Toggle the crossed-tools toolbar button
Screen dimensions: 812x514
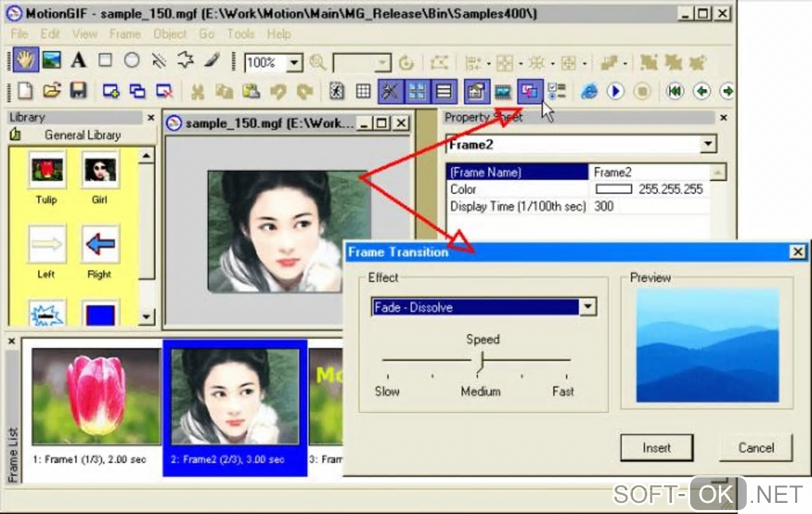click(x=390, y=92)
